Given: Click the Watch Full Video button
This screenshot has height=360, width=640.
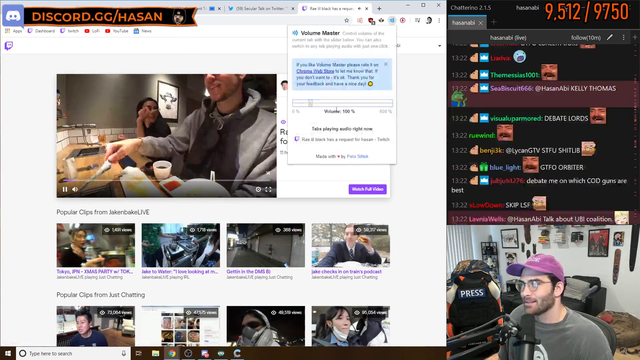Looking at the screenshot, I should [367, 189].
